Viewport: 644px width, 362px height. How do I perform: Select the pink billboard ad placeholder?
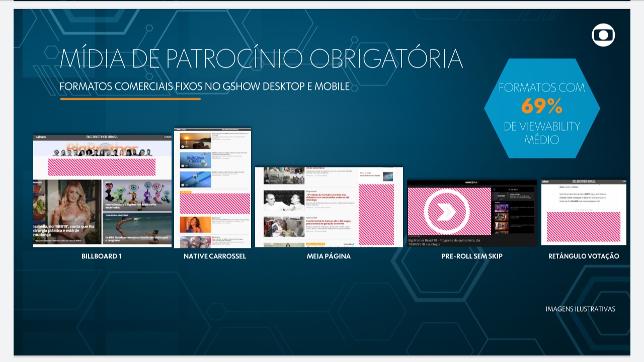pyautogui.click(x=102, y=166)
